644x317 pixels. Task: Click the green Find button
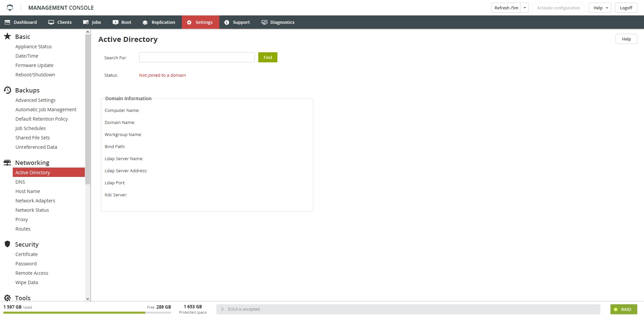click(x=268, y=57)
